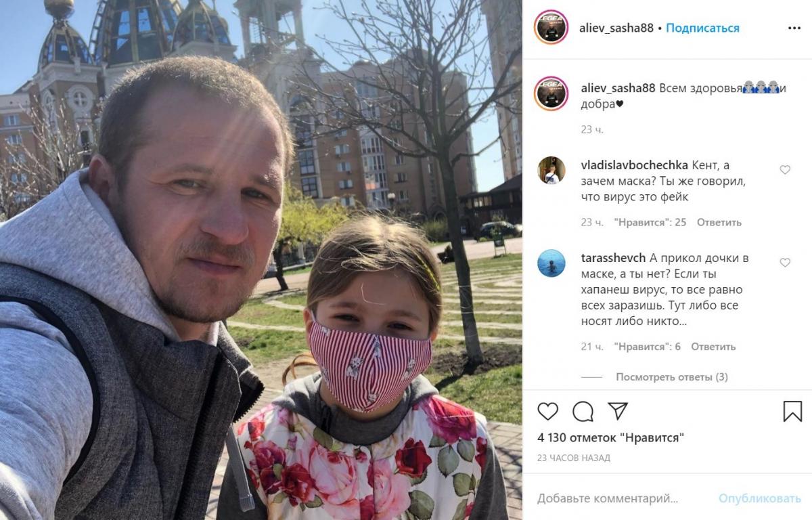Click the Опубликовать button
The height and width of the screenshot is (520, 812).
point(760,498)
